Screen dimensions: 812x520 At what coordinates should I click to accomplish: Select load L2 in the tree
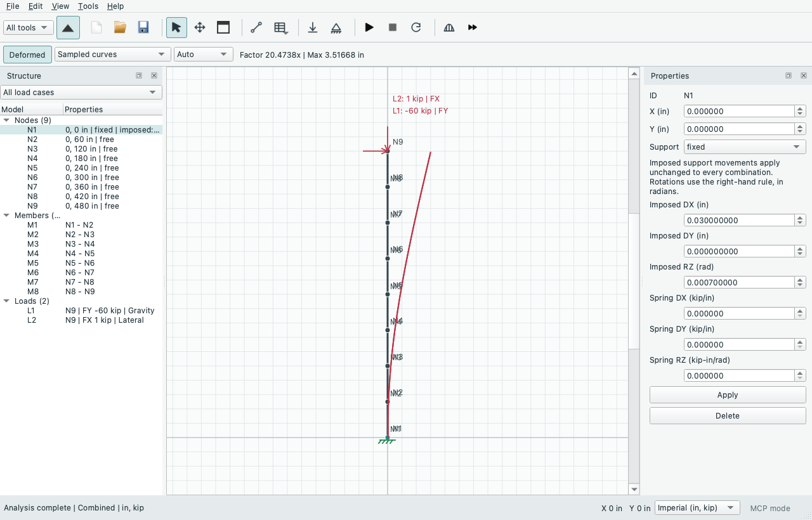(x=81, y=320)
